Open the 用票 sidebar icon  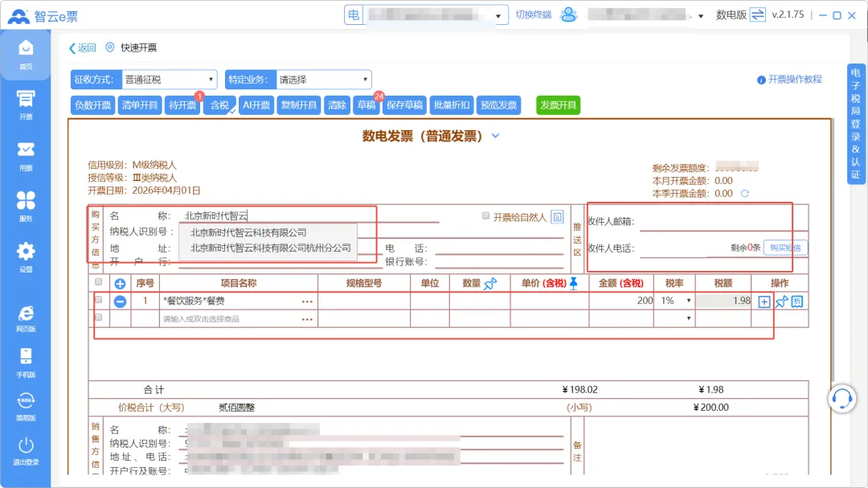coord(26,156)
